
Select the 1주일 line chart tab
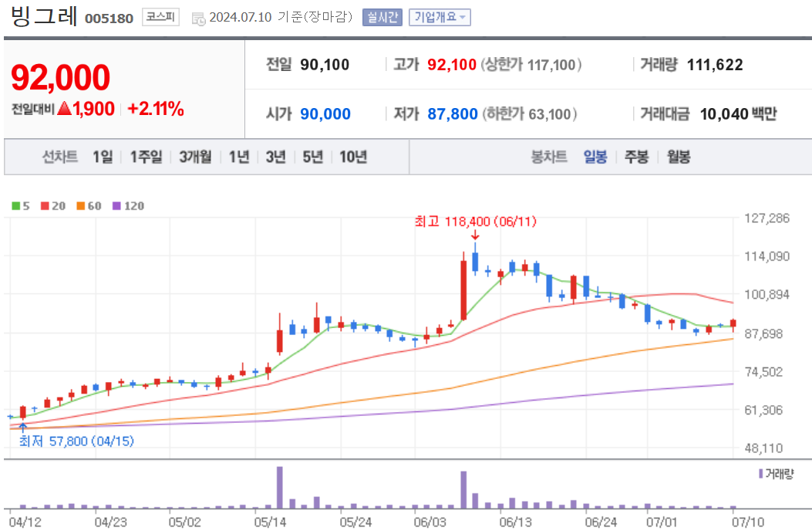146,157
